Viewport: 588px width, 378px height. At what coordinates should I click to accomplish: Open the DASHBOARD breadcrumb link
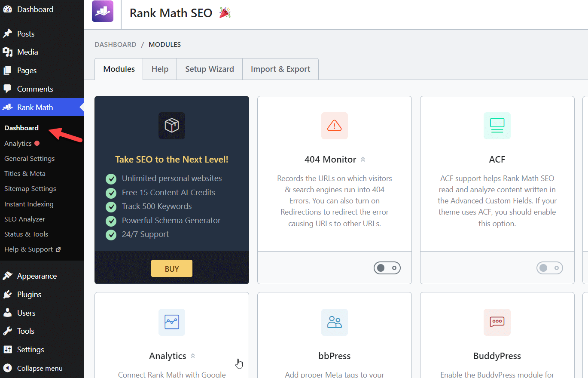(115, 44)
